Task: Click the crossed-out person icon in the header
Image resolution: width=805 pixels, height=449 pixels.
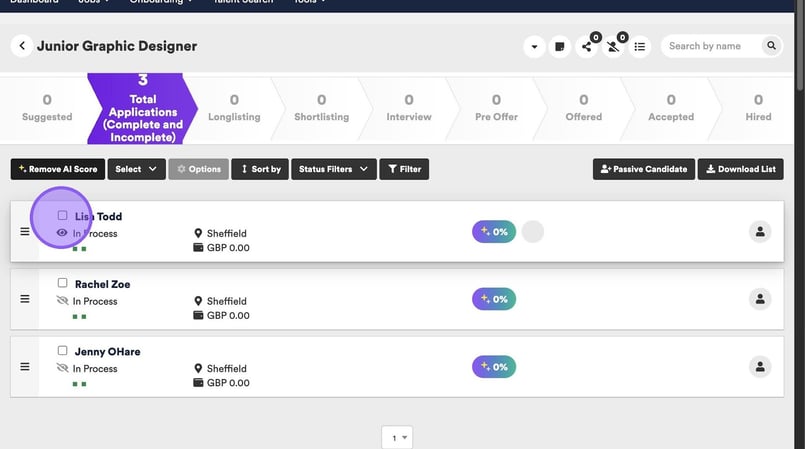Action: (613, 46)
